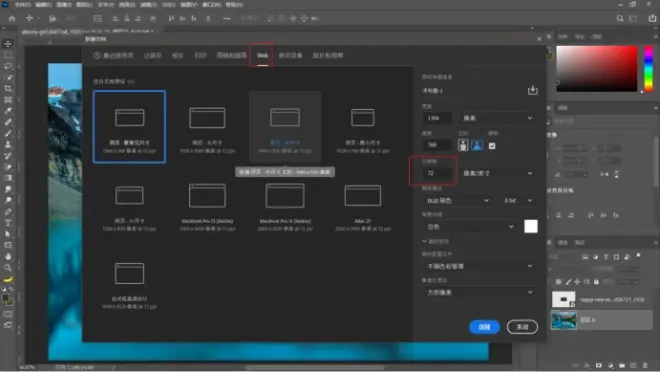The image size is (660, 372).
Task: Select the 1024 x 768 web minimum preset
Action: [x=363, y=127]
